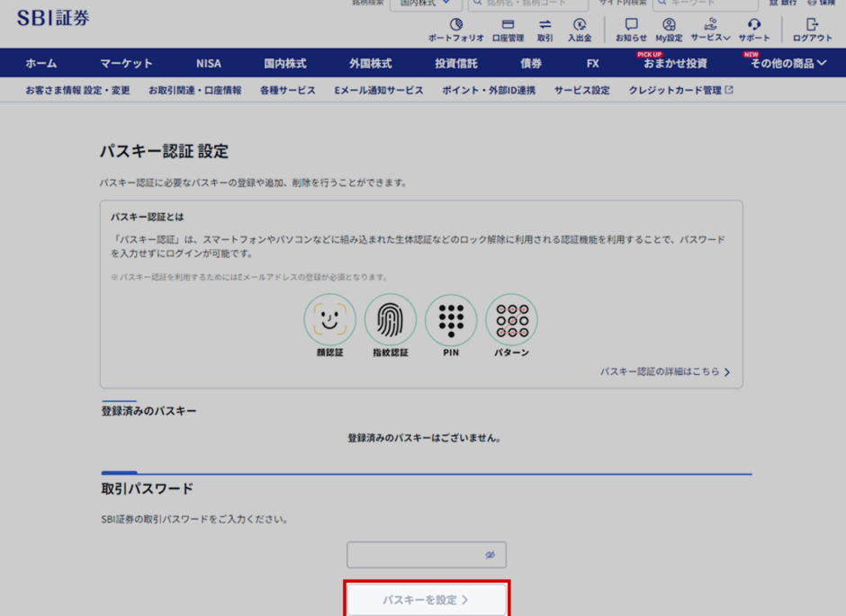The height and width of the screenshot is (616, 846).
Task: Select 債券 in the navigation bar
Action: (x=531, y=63)
